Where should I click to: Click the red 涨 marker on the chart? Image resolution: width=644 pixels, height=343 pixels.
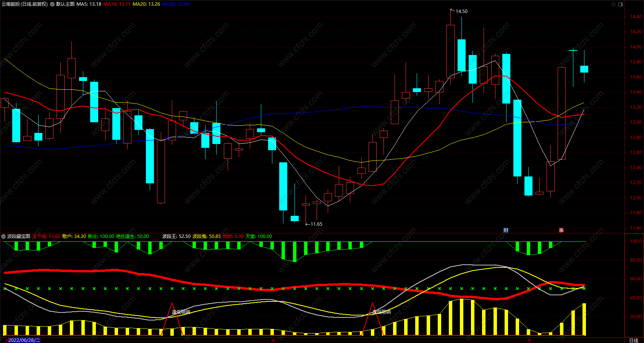pos(561,230)
